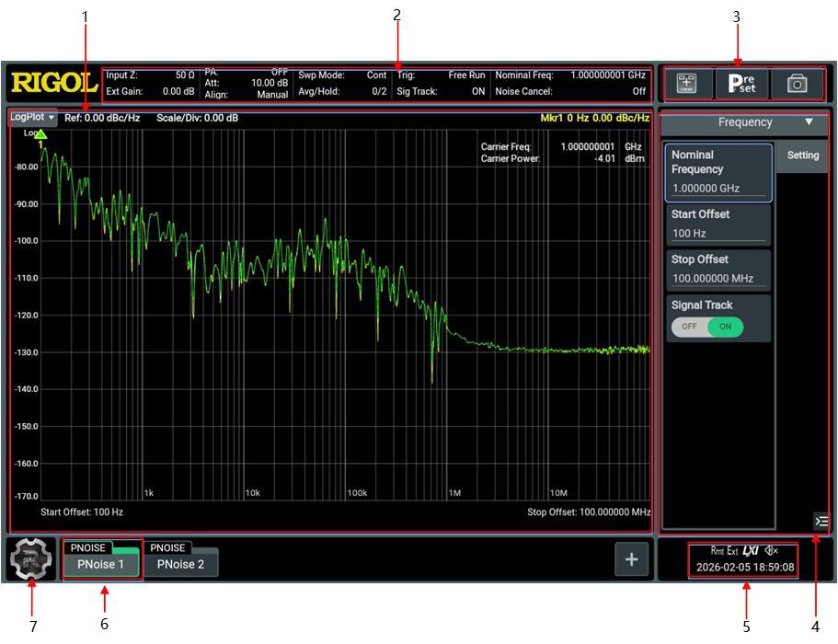Click Sig Track: ON status
Image resolution: width=838 pixels, height=644 pixels.
(441, 91)
